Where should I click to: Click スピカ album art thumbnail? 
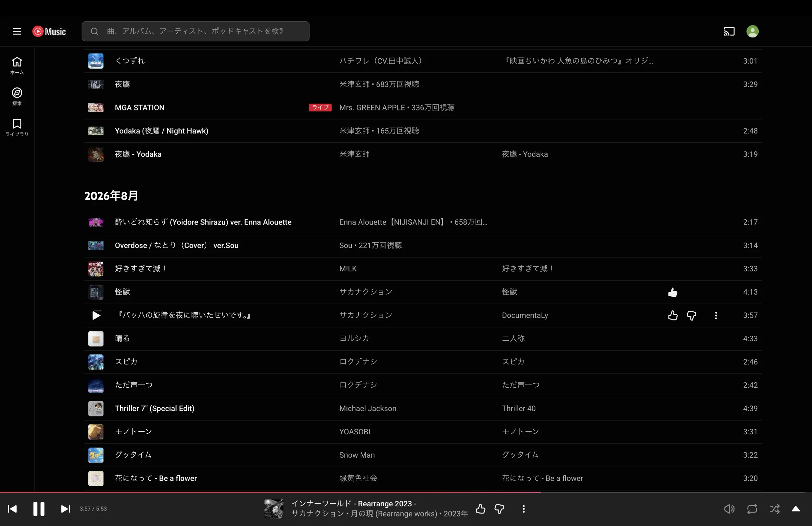(x=96, y=362)
